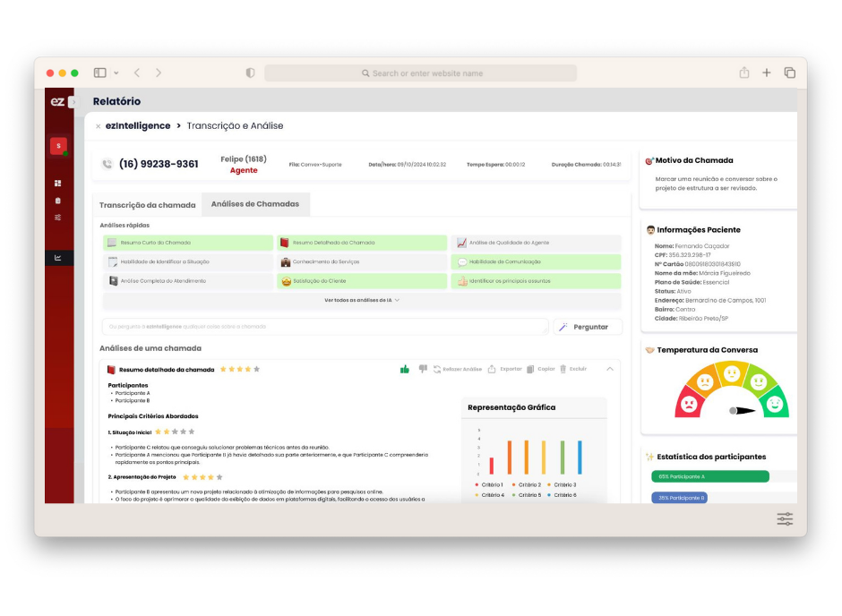The image size is (842, 616).
Task: Click the privacy shield icon in toolbar
Action: (x=250, y=73)
